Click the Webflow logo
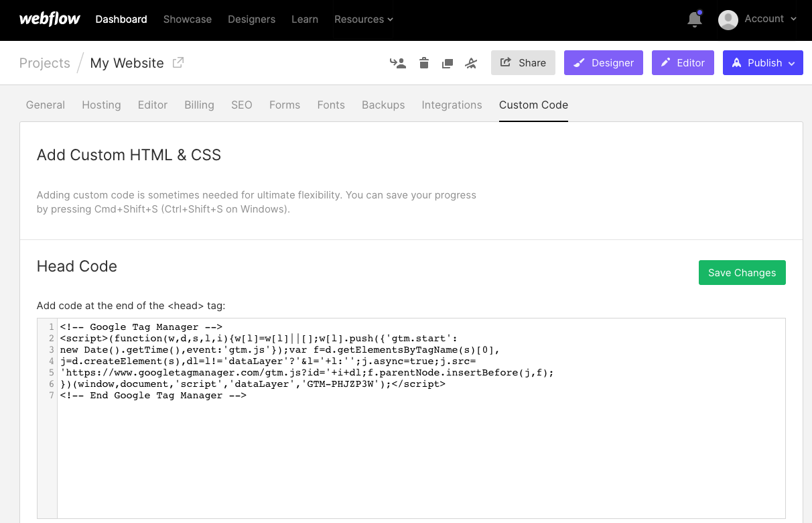812x523 pixels. [50, 19]
